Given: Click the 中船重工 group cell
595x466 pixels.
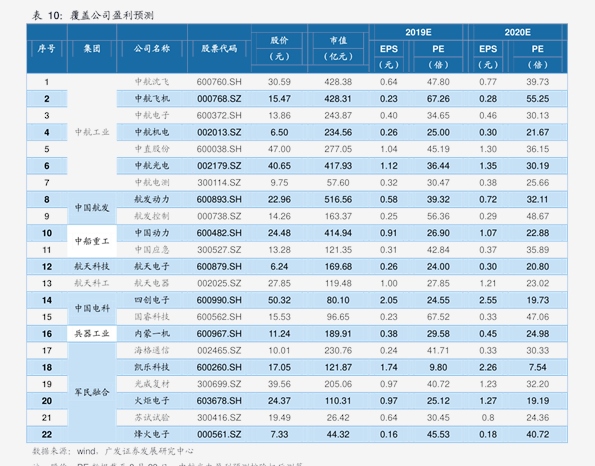Looking at the screenshot, I should click(92, 241).
